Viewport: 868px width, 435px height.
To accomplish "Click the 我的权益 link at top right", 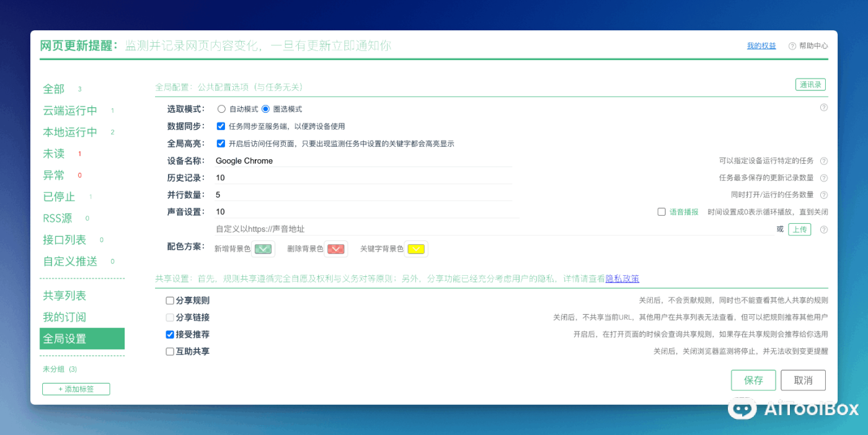I will click(x=761, y=45).
